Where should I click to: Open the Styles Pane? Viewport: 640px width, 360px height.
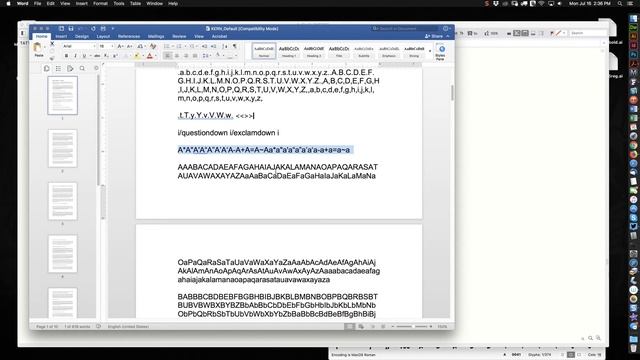click(441, 52)
